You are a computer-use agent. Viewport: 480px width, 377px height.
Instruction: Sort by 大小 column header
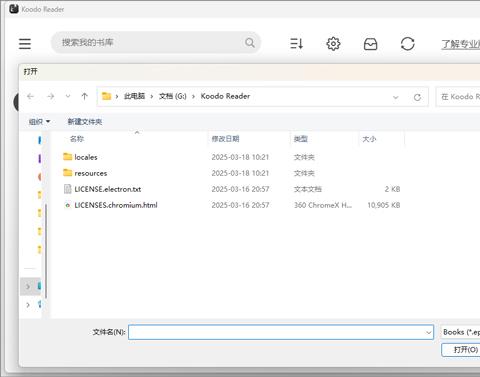pyautogui.click(x=369, y=139)
